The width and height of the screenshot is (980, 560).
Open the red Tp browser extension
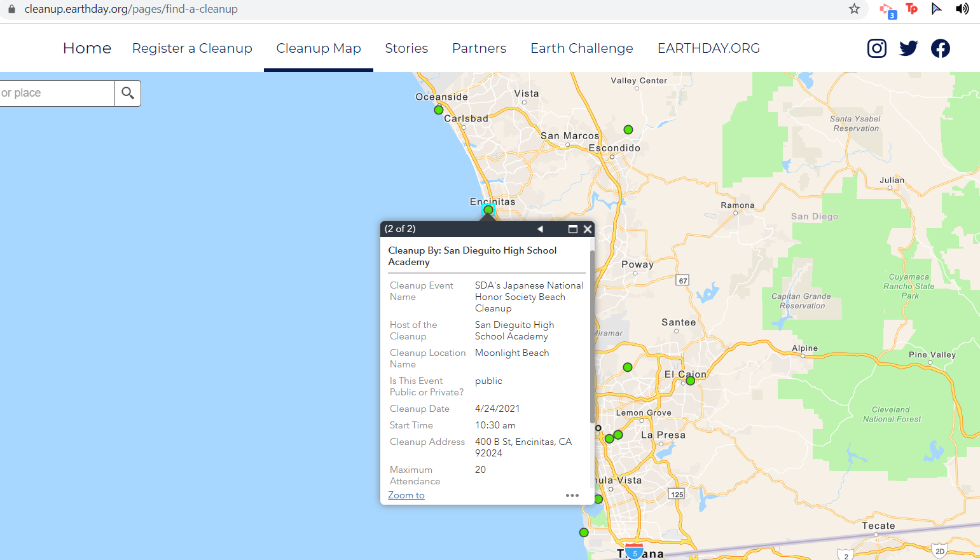click(912, 9)
